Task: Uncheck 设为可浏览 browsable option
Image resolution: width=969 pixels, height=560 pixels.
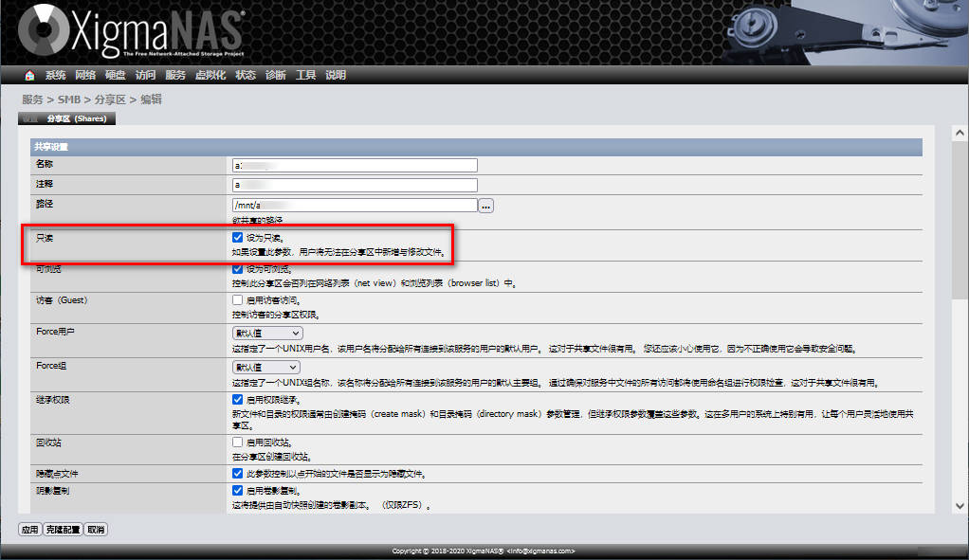Action: tap(238, 269)
